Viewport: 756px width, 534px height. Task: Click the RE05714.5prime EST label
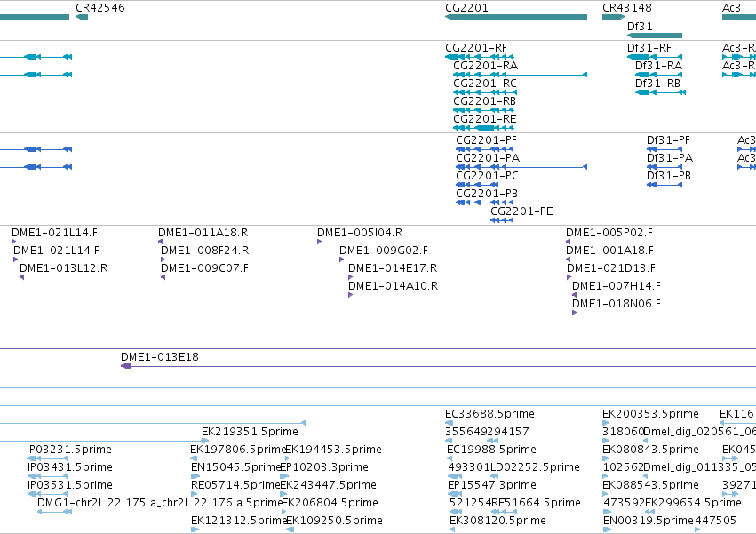click(x=235, y=485)
